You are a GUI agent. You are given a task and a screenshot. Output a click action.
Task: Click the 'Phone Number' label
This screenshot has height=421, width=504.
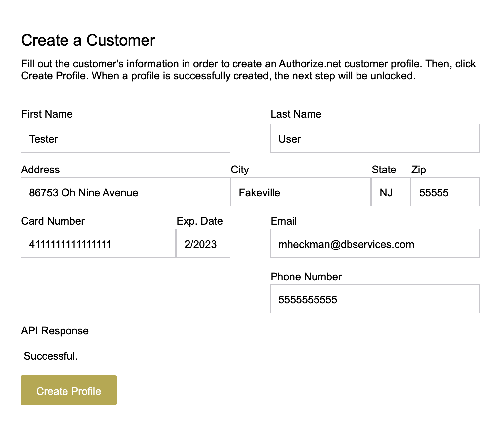pos(306,277)
